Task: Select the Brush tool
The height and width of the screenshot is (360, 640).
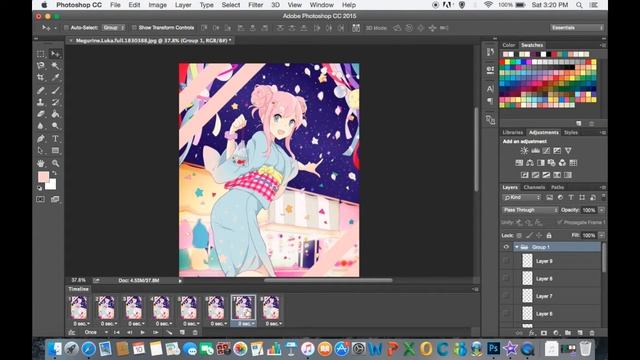Action: click(55, 90)
